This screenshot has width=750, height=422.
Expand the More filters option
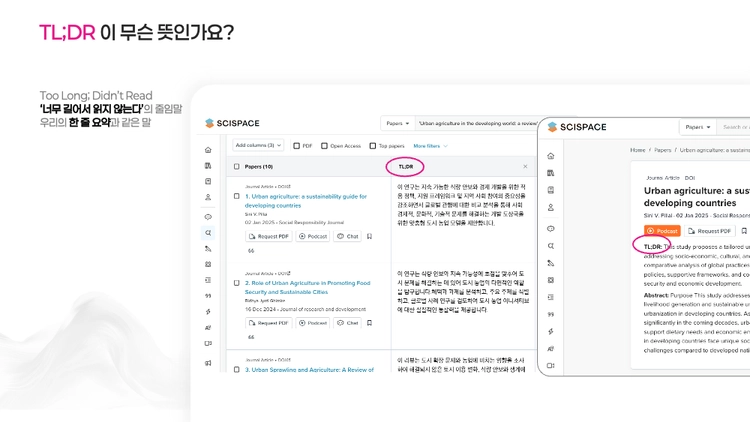[430, 146]
